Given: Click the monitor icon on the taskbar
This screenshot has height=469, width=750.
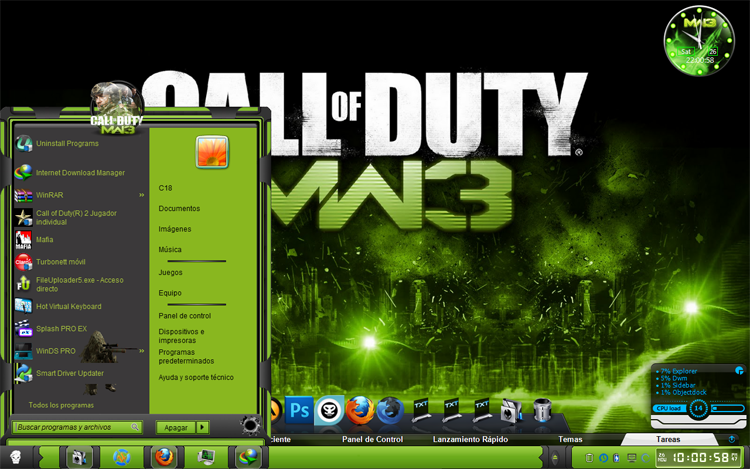Looking at the screenshot, I should 206,457.
